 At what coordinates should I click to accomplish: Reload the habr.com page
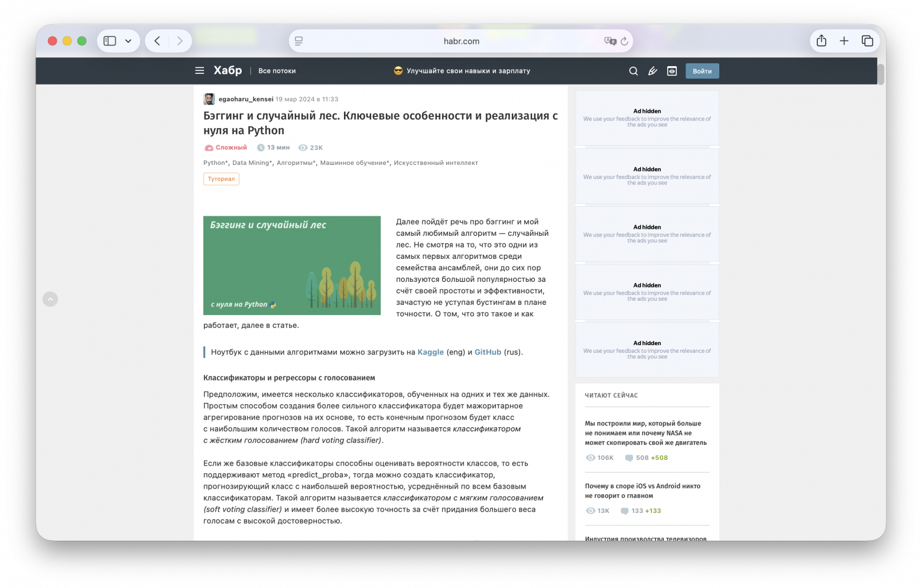point(624,41)
